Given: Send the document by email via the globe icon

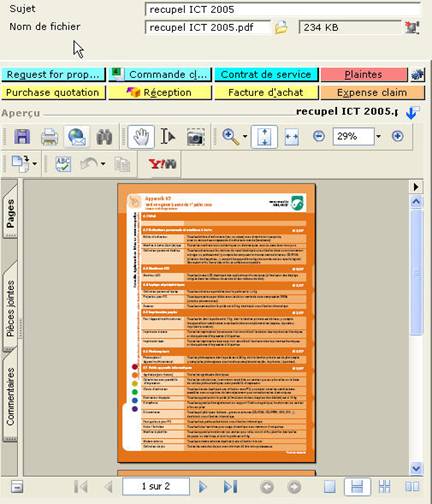Looking at the screenshot, I should 76,137.
